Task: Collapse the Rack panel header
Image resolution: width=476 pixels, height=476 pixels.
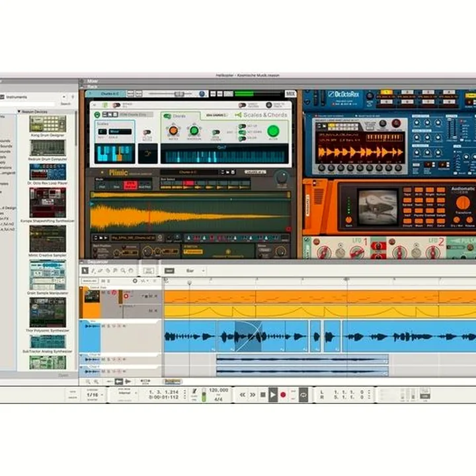Action: coord(82,87)
